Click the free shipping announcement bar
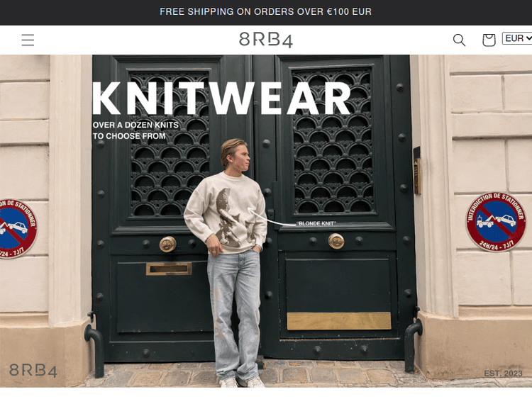The height and width of the screenshot is (399, 532). click(266, 12)
